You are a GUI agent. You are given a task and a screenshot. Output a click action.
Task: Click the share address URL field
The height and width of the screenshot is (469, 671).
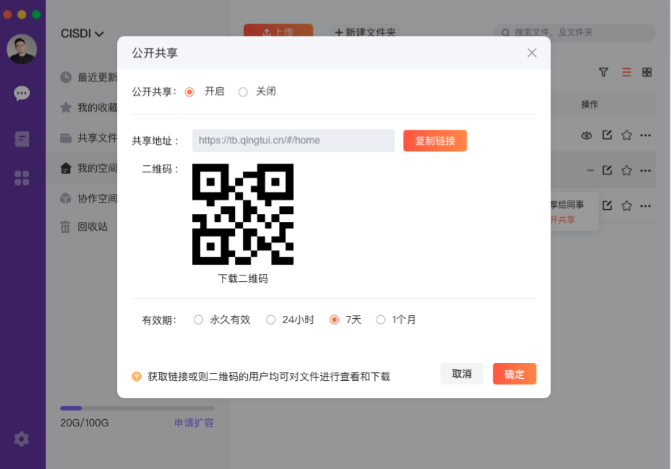click(x=293, y=140)
